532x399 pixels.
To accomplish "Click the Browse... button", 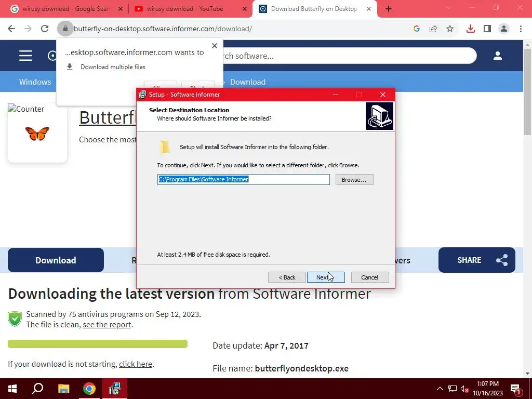I will pyautogui.click(x=354, y=179).
